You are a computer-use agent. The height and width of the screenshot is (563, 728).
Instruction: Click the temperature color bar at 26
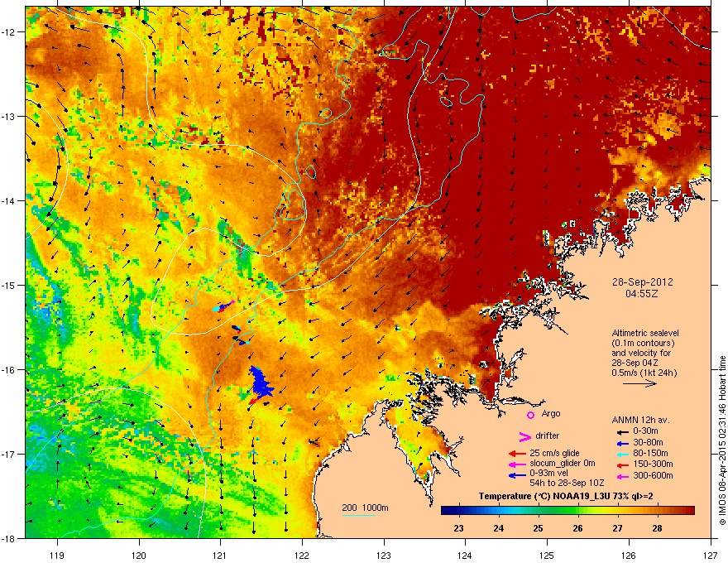pyautogui.click(x=577, y=511)
